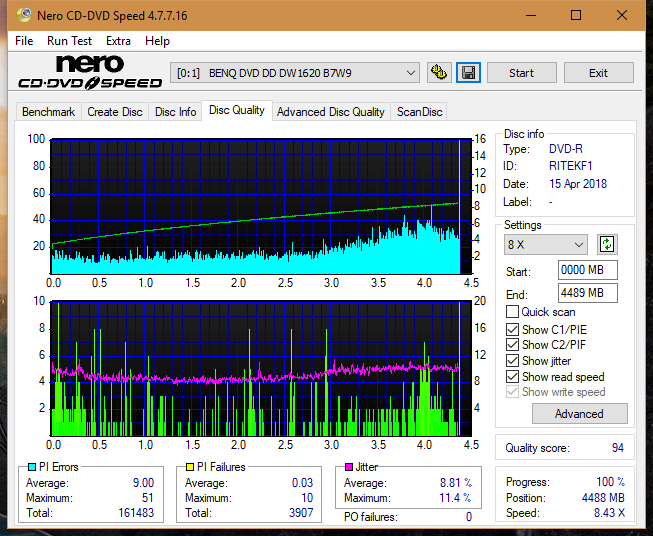This screenshot has height=536, width=653.
Task: Click the Position 4488 MB value
Action: (603, 498)
